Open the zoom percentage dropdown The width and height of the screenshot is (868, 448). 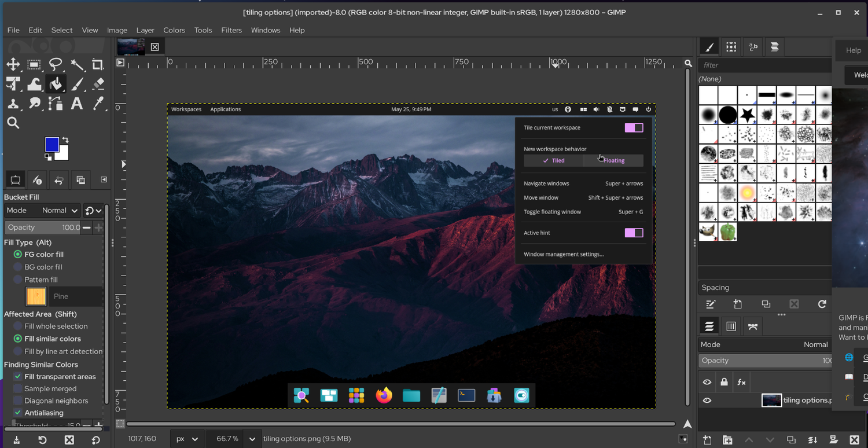point(252,439)
